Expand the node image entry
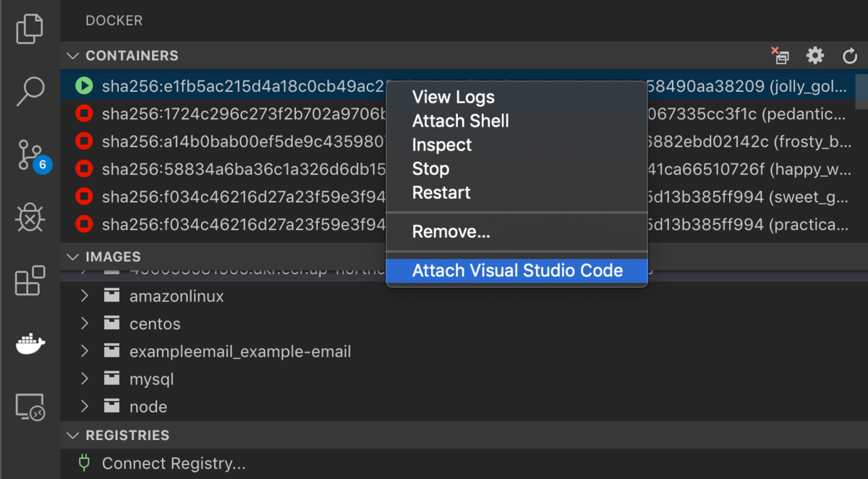 click(x=85, y=407)
